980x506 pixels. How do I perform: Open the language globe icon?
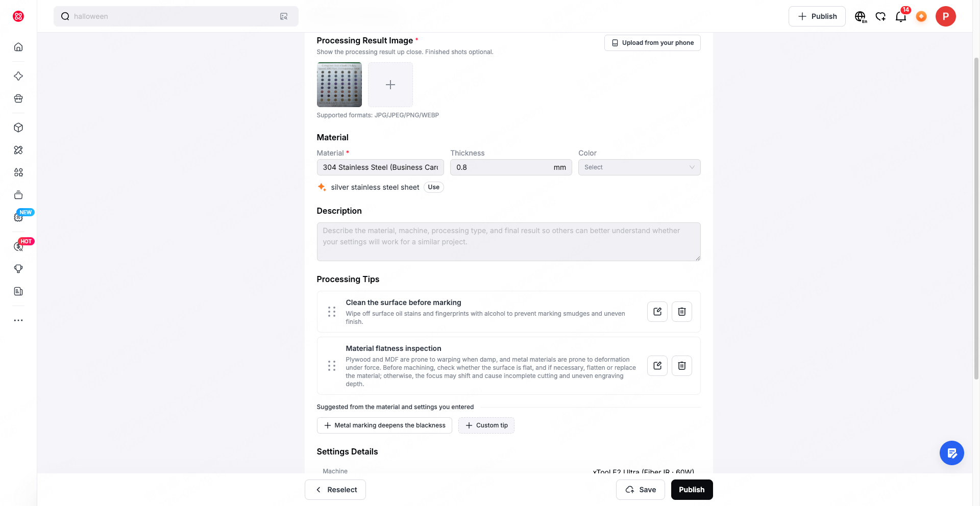[860, 16]
